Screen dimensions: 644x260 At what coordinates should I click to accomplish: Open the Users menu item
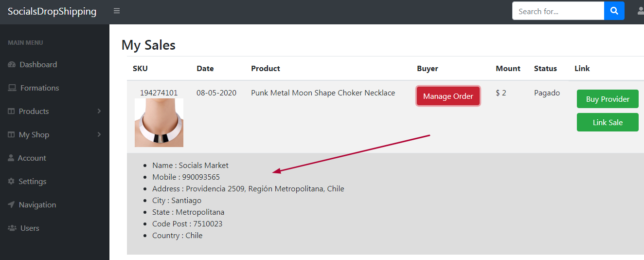(30, 228)
